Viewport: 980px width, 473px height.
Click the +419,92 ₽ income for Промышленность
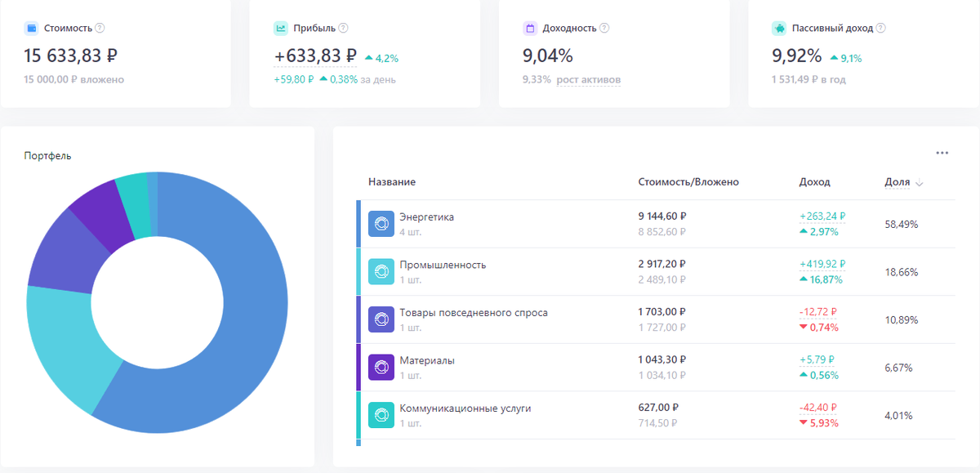point(822,265)
